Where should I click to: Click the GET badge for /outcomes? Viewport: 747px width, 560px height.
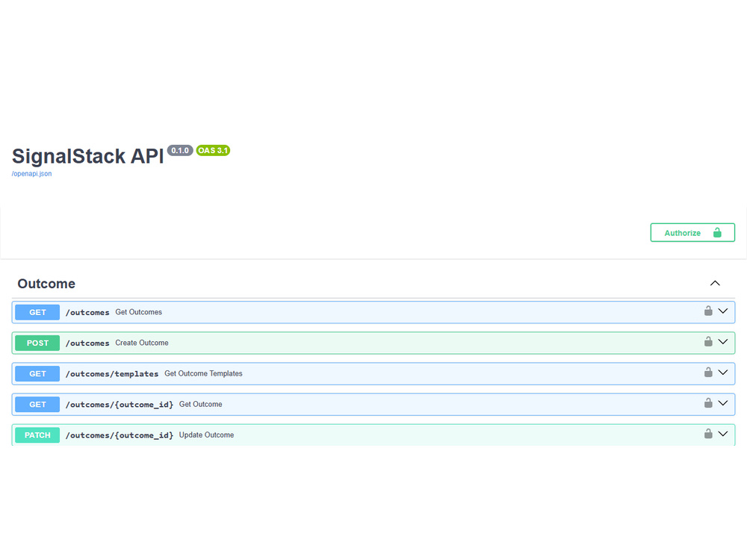pos(37,312)
